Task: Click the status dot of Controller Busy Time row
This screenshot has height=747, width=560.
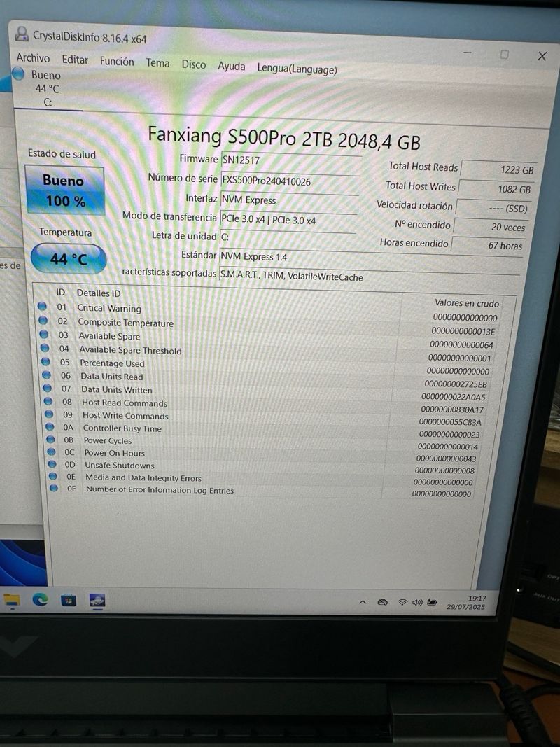Action: click(50, 427)
